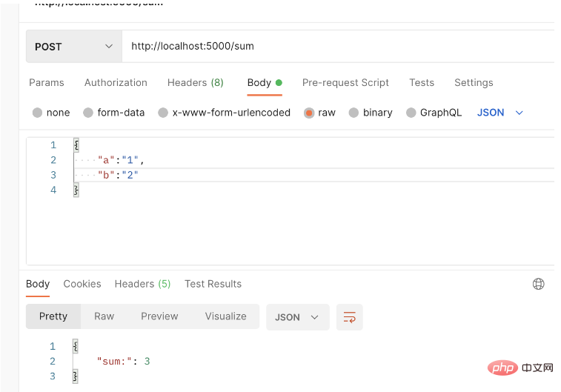The image size is (561, 392).
Task: Select the request Body tab
Action: tap(265, 82)
